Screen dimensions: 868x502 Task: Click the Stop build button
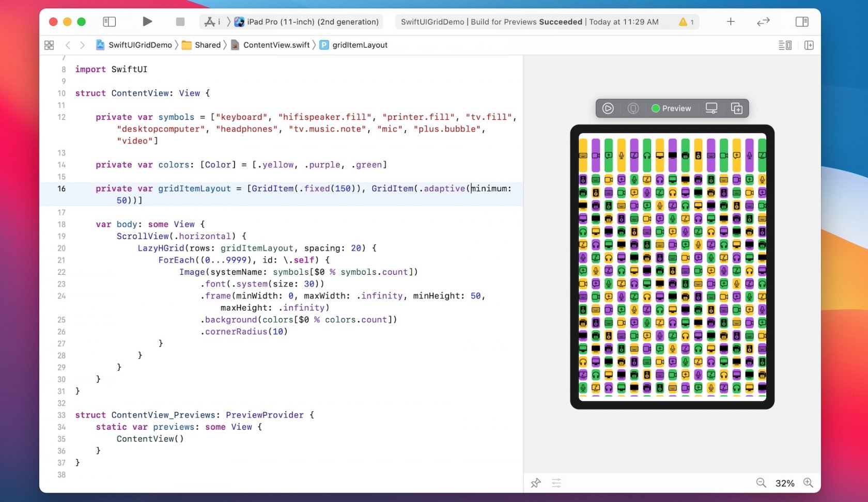pyautogui.click(x=180, y=22)
